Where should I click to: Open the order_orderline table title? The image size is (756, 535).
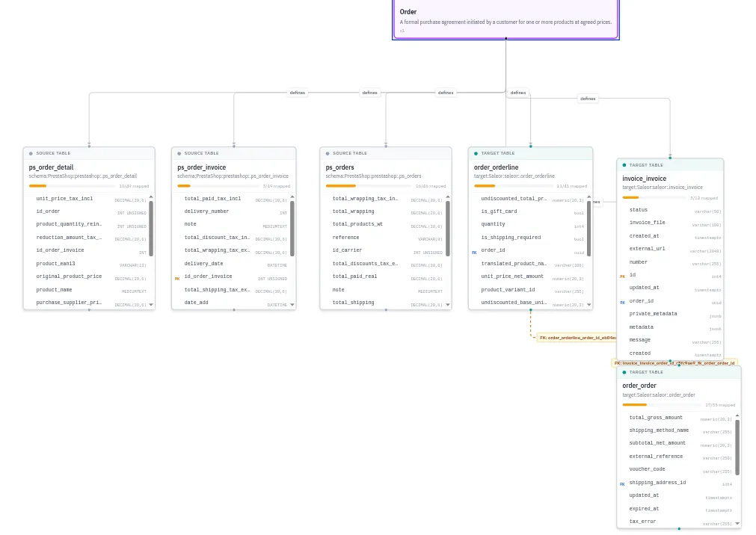click(496, 167)
